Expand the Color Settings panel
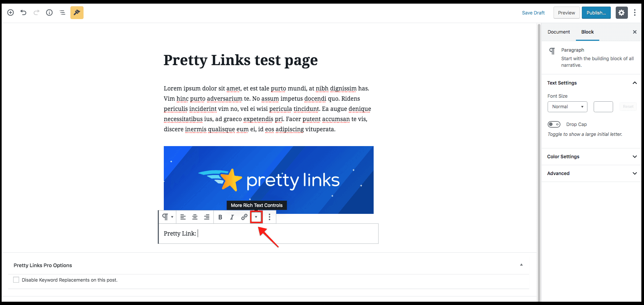The height and width of the screenshot is (305, 644). [x=591, y=157]
